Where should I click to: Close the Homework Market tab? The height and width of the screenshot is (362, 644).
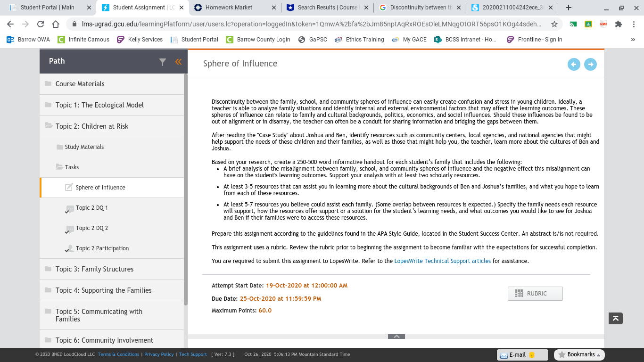click(x=274, y=8)
